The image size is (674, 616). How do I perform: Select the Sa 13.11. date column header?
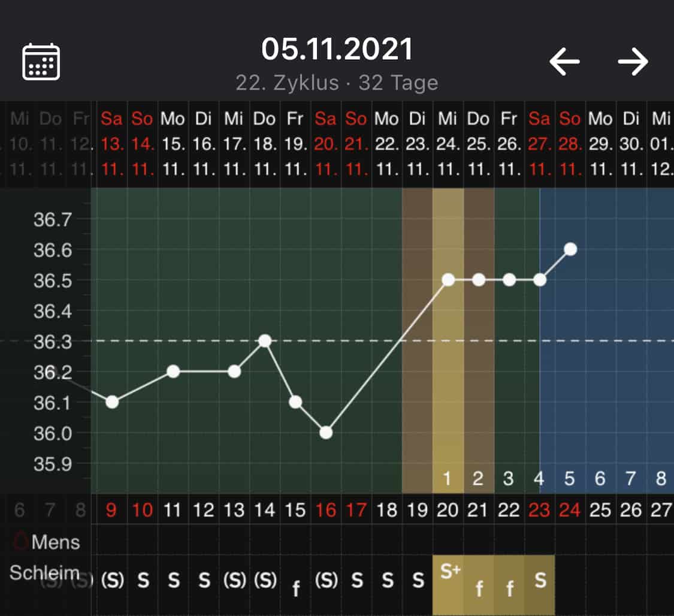[x=112, y=144]
